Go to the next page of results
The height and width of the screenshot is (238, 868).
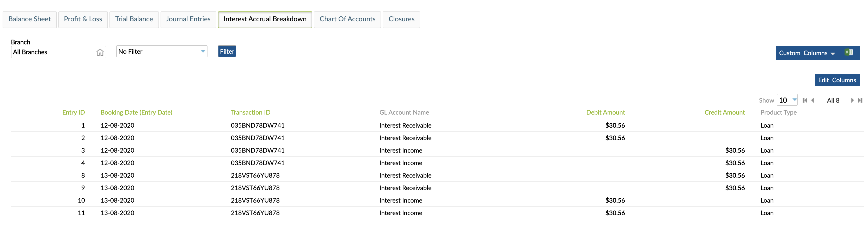852,100
